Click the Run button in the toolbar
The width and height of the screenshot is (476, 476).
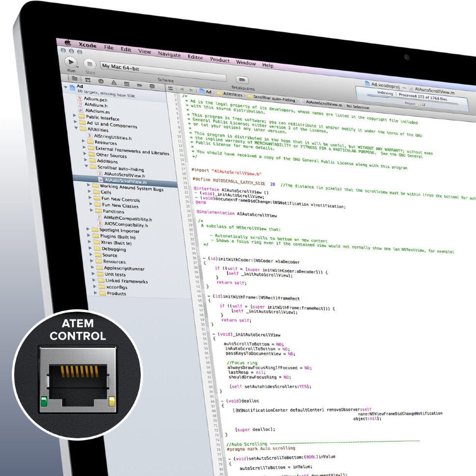(72, 62)
